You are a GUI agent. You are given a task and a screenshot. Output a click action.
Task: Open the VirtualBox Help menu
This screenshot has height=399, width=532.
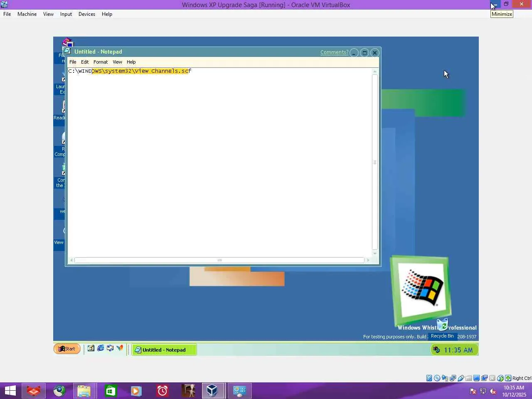click(x=107, y=14)
